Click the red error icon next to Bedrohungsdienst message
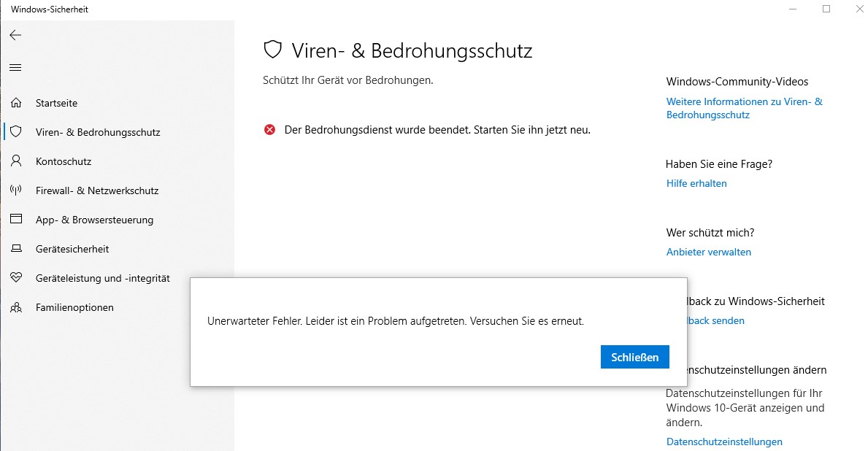 click(x=269, y=130)
